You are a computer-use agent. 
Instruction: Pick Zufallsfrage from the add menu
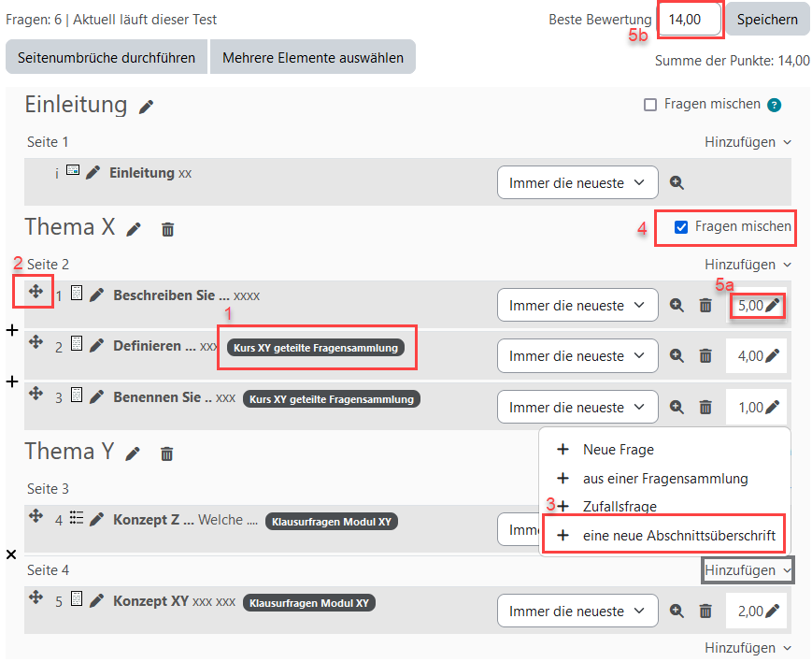[620, 506]
